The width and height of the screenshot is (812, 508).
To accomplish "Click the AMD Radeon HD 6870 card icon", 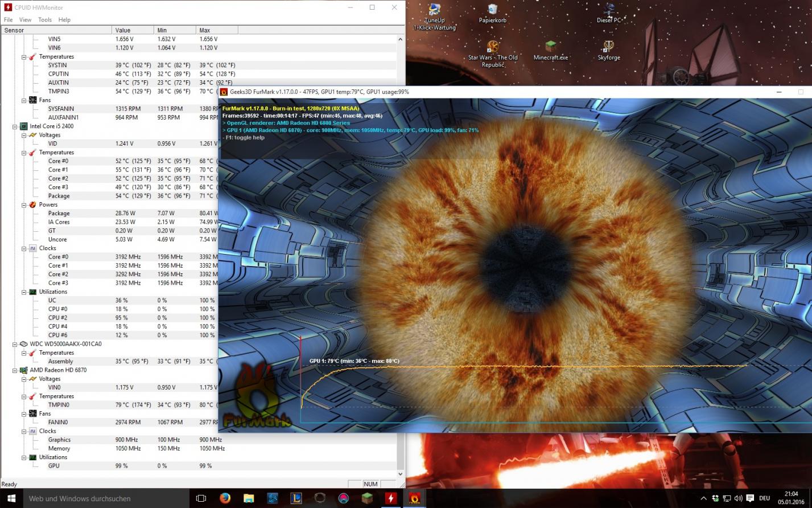I will coord(24,370).
